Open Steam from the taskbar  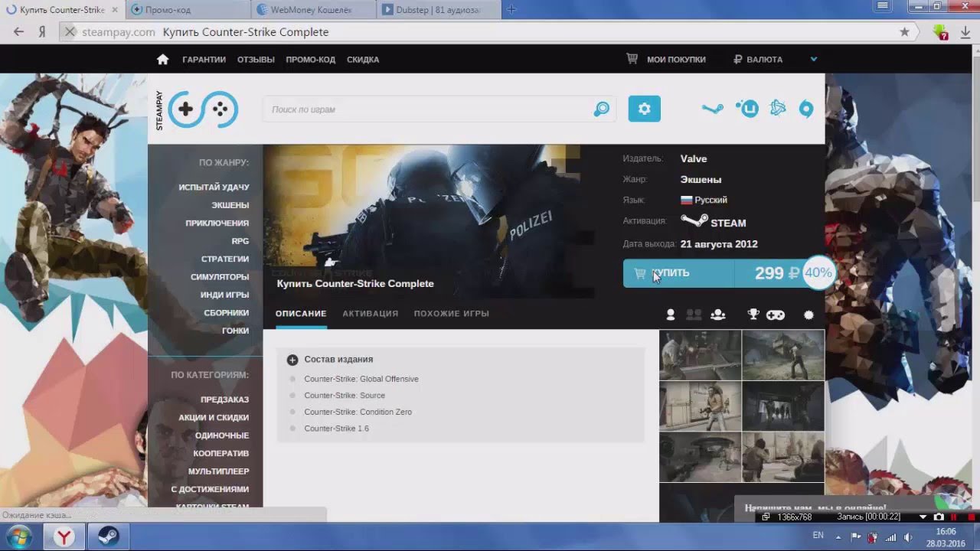tap(108, 537)
